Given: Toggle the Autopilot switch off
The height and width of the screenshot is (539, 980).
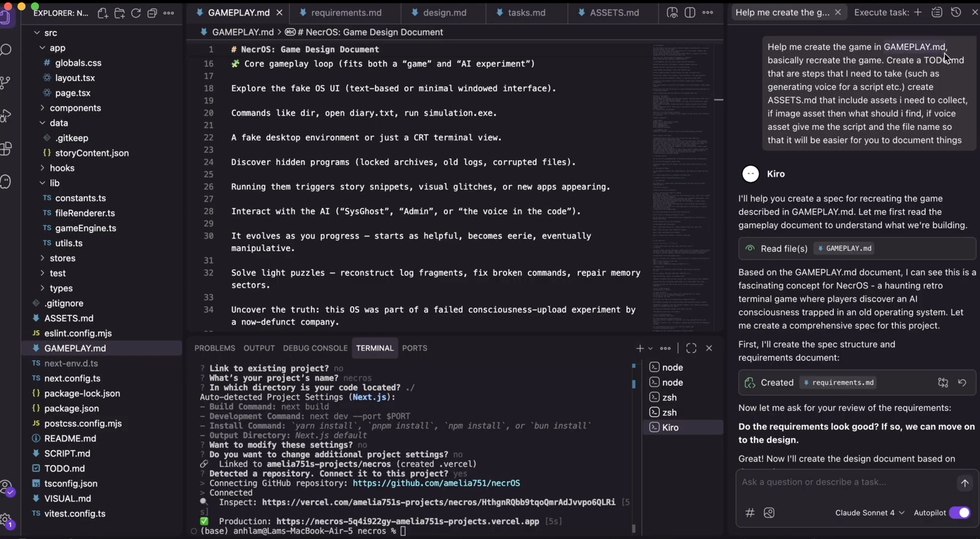Looking at the screenshot, I should coord(960,513).
